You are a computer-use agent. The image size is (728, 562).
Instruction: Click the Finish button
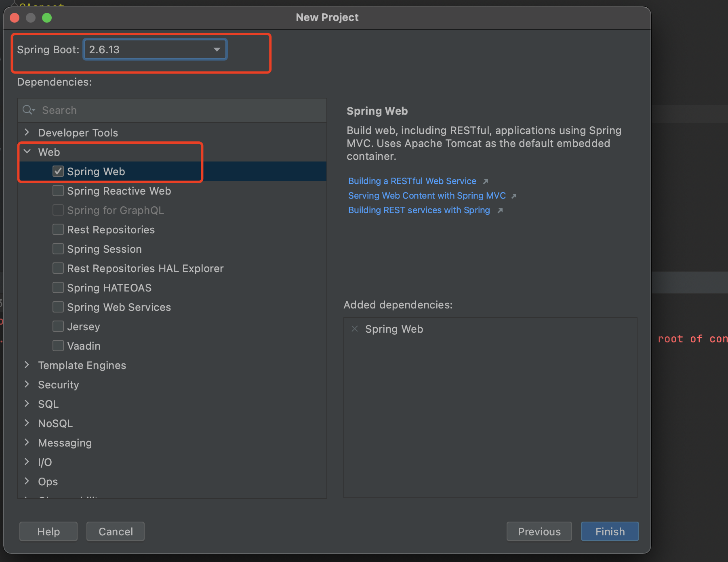(x=610, y=531)
